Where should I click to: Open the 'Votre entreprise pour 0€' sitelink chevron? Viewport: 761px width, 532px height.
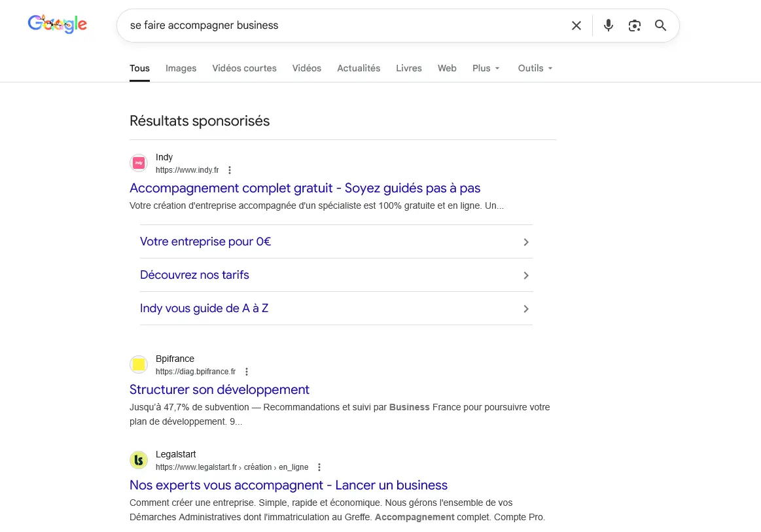[x=526, y=242]
